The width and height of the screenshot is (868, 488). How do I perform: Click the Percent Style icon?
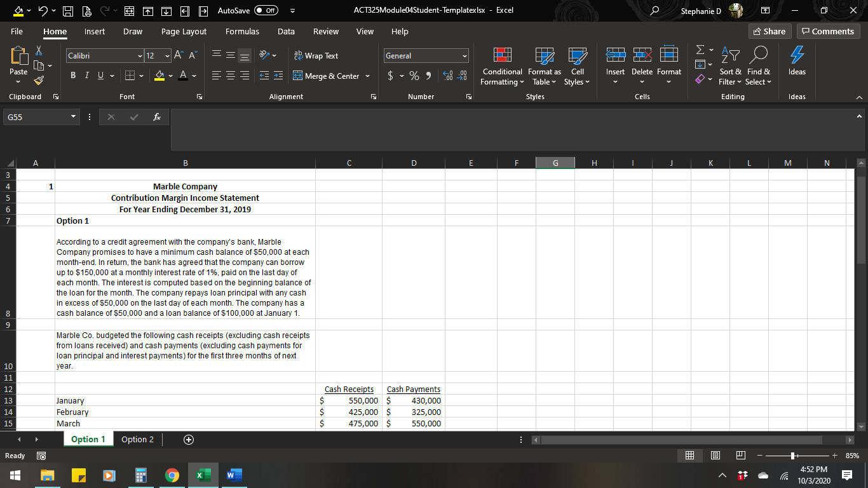[x=414, y=76]
